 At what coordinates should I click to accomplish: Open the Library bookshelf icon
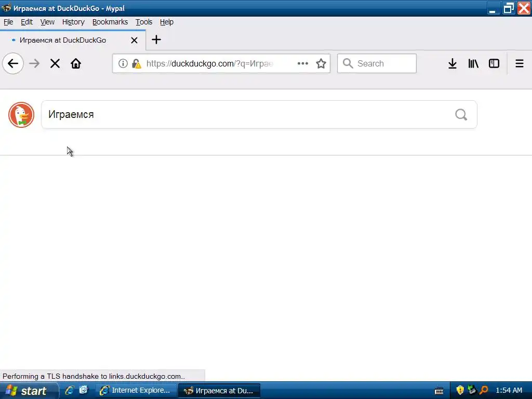tap(473, 63)
